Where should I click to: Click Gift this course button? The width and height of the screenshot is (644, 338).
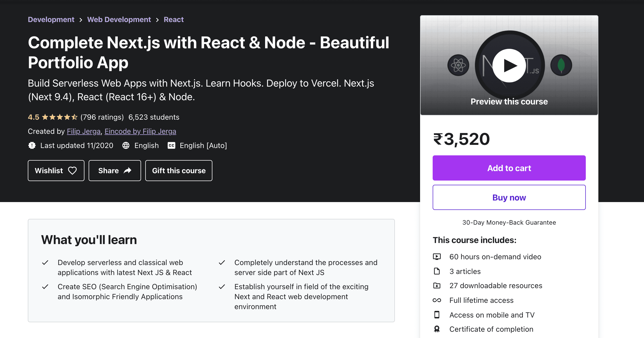pyautogui.click(x=179, y=171)
